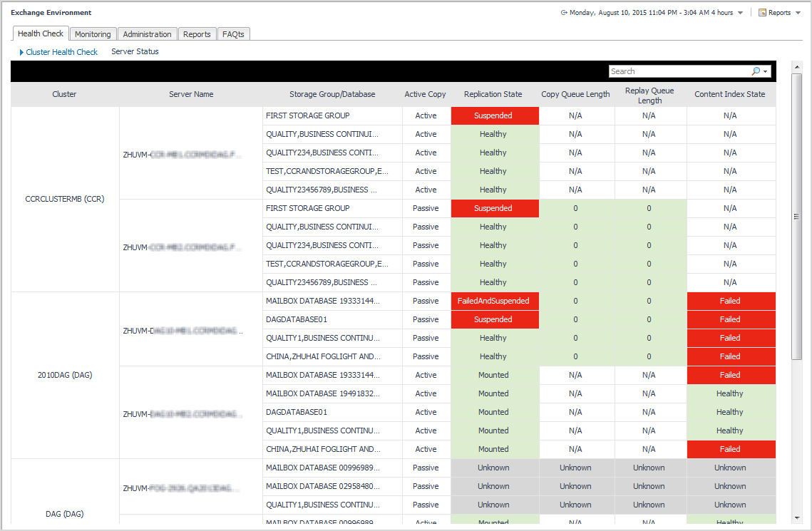812x531 pixels.
Task: Click inside the Search input field
Action: pos(677,71)
